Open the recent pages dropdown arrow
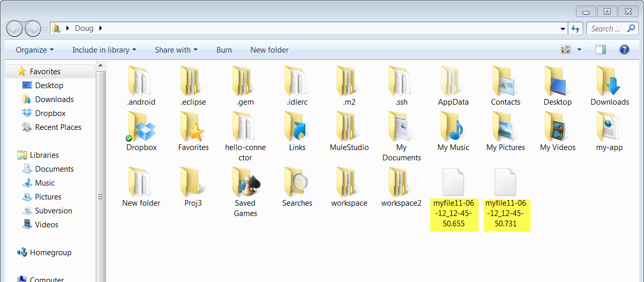 [45, 28]
